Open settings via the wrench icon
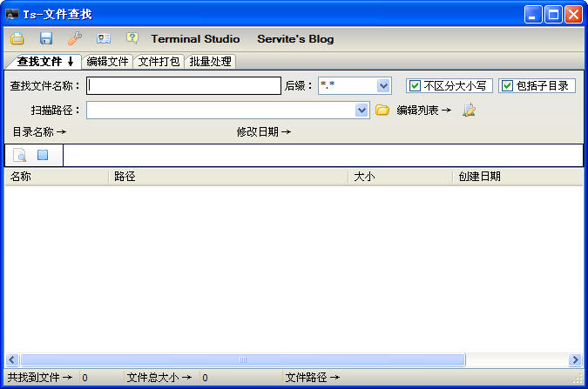588x389 pixels. [75, 39]
